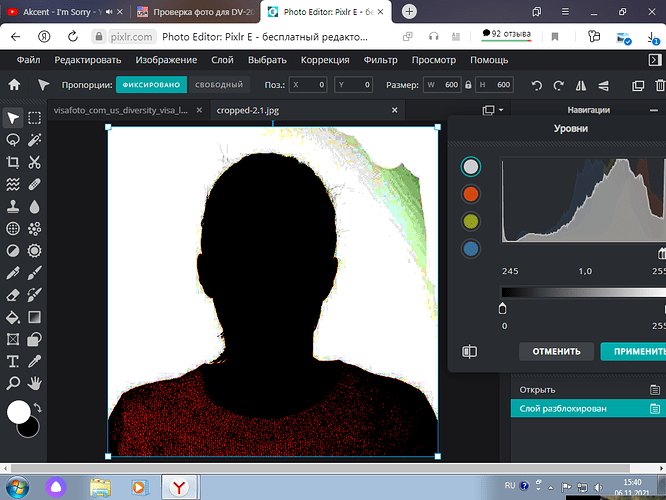Screen dimensions: 666x500
Task: Select the Zoom magnifier tool
Action: tap(13, 384)
